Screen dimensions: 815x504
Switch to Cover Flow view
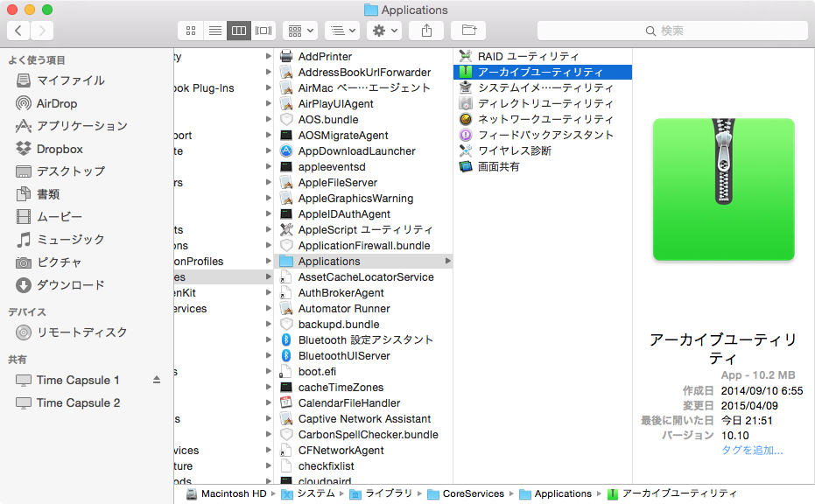pos(263,31)
